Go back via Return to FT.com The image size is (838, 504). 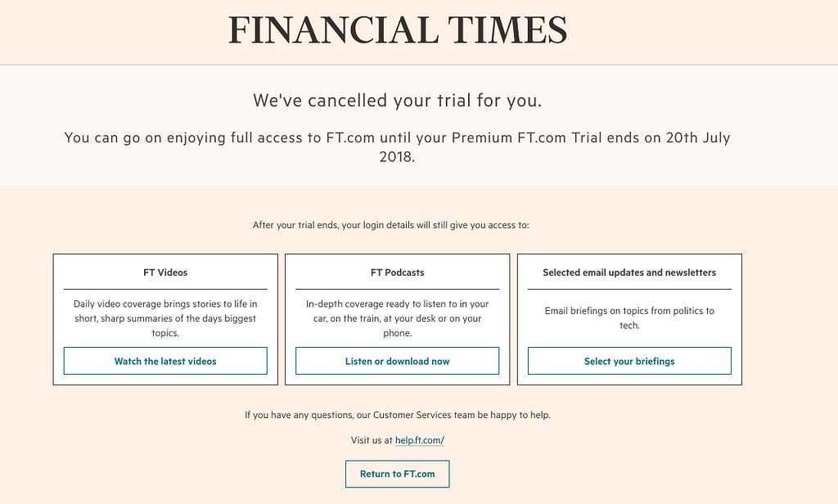397,474
